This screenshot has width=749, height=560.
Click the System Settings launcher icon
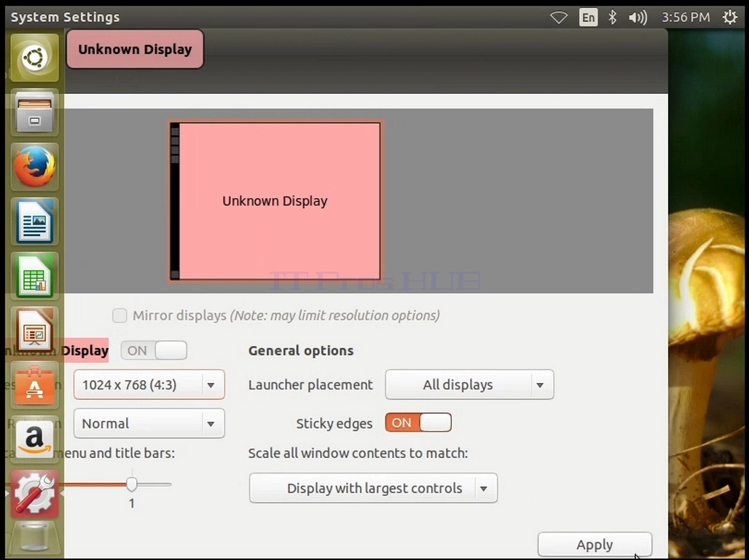pyautogui.click(x=34, y=494)
